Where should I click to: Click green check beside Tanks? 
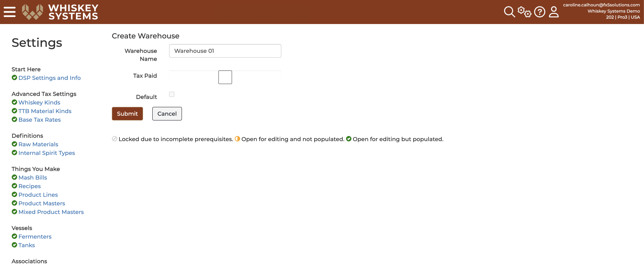[x=14, y=245]
